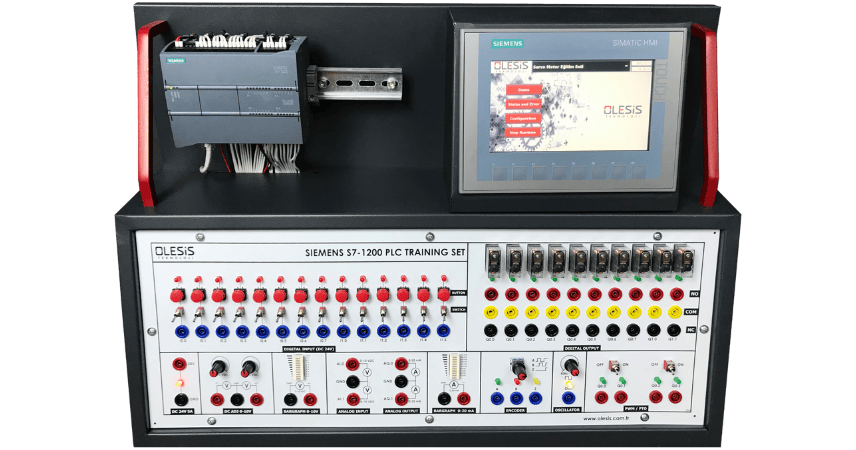Push the red button for input I1.5
Screen dimensions: 856x450
tap(444, 294)
